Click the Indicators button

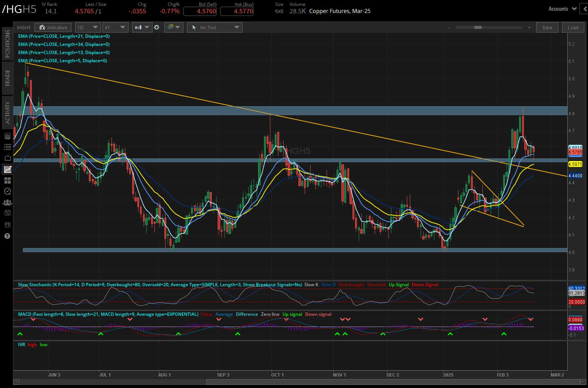pyautogui.click(x=53, y=27)
